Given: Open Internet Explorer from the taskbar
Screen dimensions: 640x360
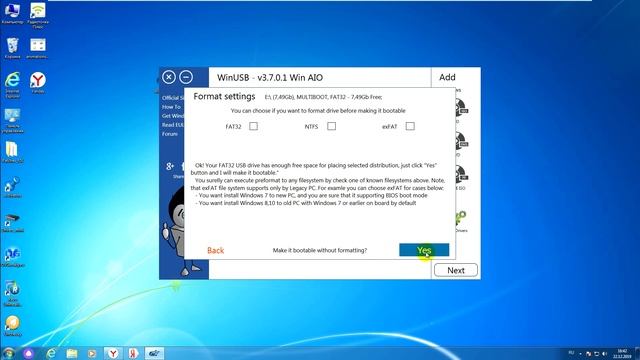Looking at the screenshot, I should (51, 353).
